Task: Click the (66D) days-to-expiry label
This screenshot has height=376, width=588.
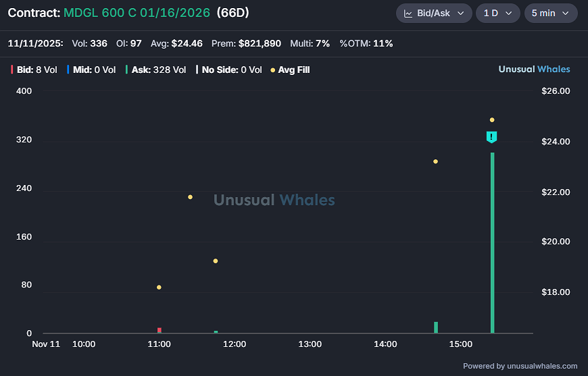Action: [x=233, y=13]
